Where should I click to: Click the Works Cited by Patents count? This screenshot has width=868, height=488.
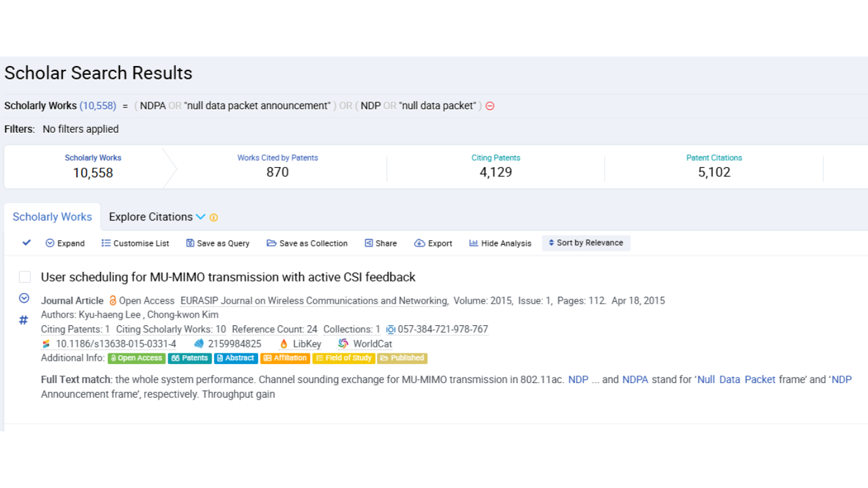tap(278, 172)
